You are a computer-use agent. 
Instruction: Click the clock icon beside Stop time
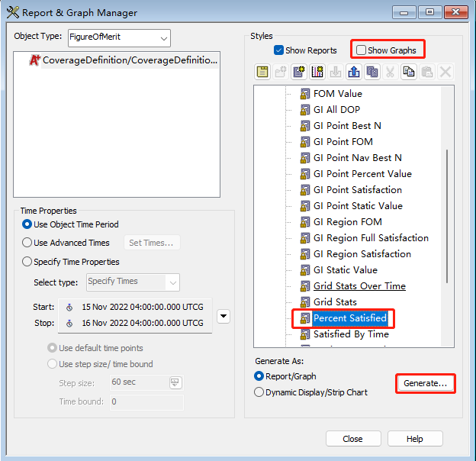(x=70, y=323)
